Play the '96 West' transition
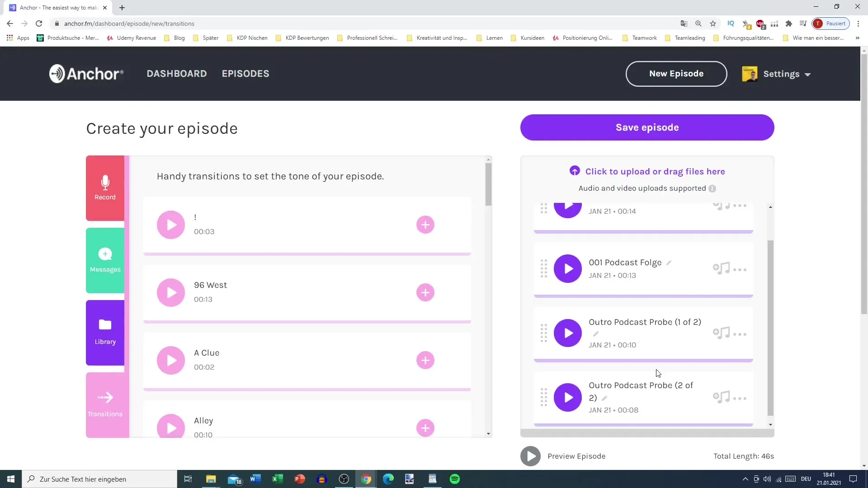Image resolution: width=868 pixels, height=488 pixels. pos(171,292)
